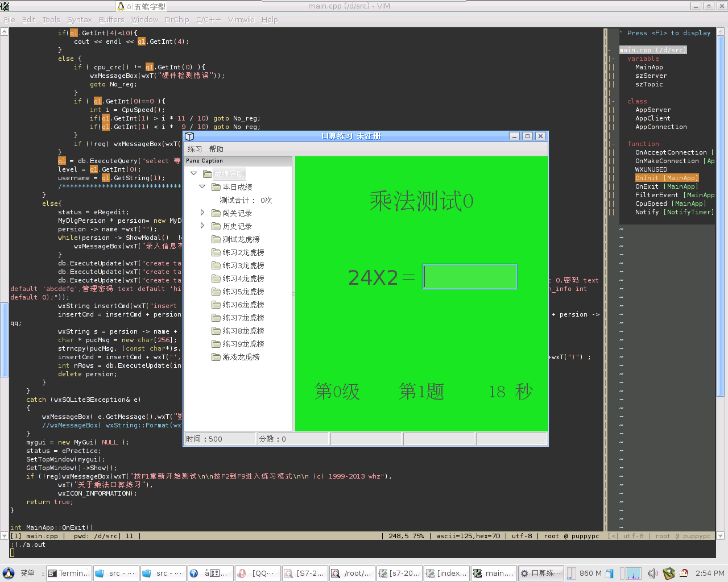Switch to Terminal taskbar button
728x582 pixels.
[x=69, y=573]
